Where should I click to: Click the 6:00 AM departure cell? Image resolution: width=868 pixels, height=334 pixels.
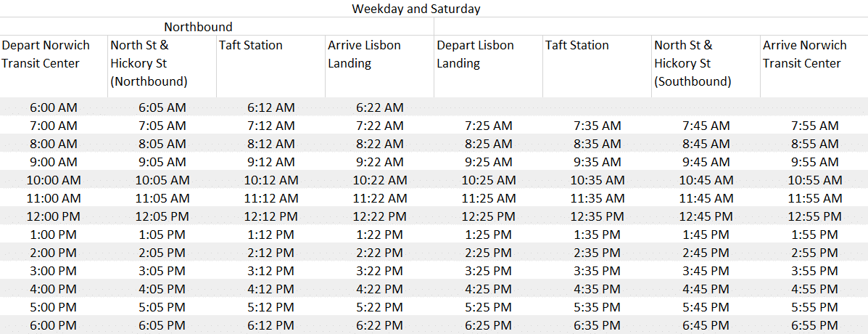coord(54,107)
